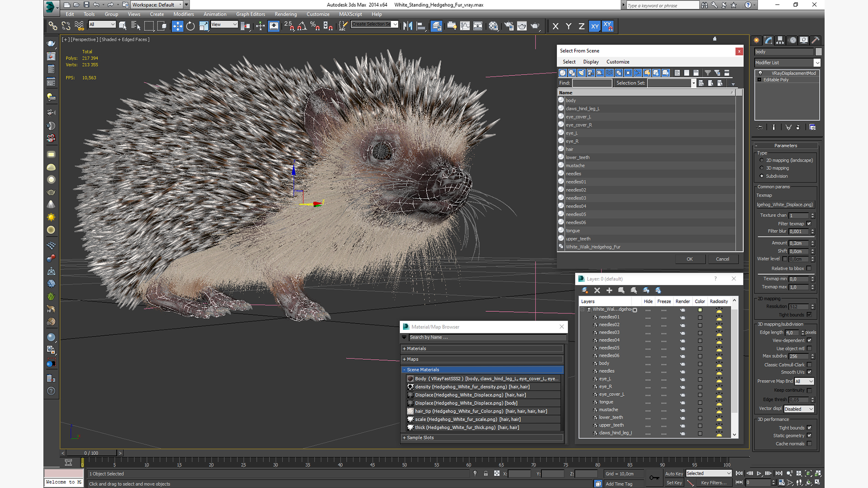Select Subdivision type radio button
The height and width of the screenshot is (488, 868).
point(762,176)
